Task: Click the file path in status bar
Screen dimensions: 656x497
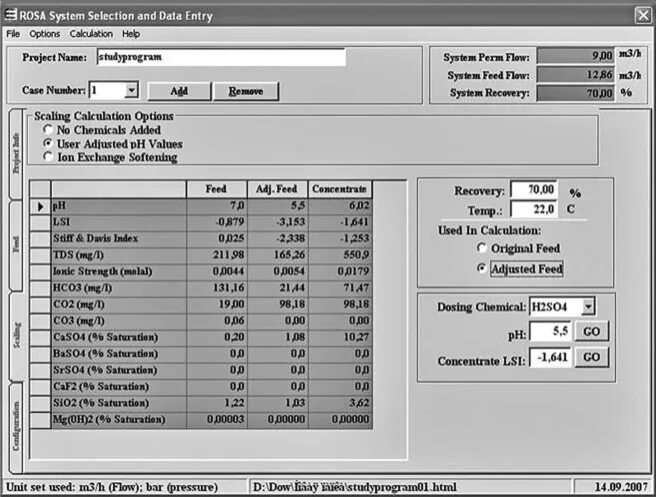Action: (x=355, y=487)
